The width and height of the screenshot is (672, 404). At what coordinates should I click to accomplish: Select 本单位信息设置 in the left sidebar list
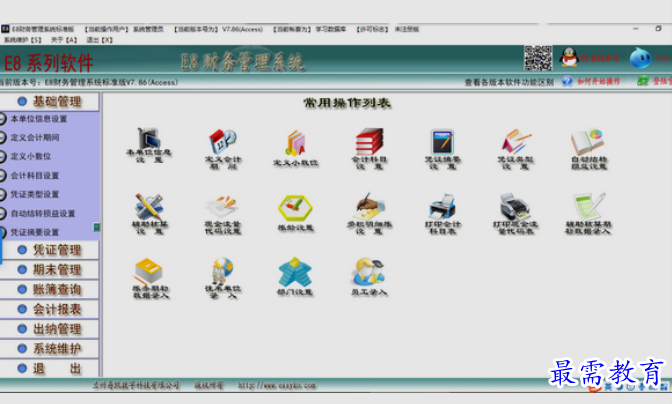pyautogui.click(x=39, y=119)
